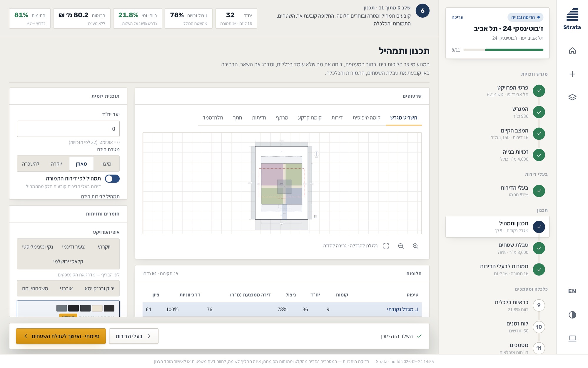Switch to the תלת־ממד drawing tab
The width and height of the screenshot is (588, 368).
tap(213, 118)
